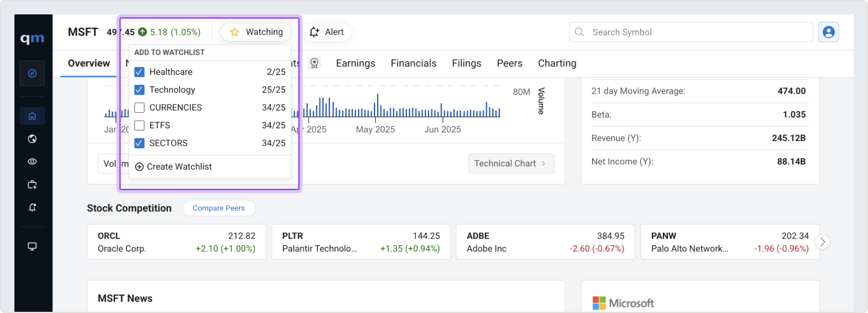
Task: Open the Filings tab
Action: tap(466, 63)
